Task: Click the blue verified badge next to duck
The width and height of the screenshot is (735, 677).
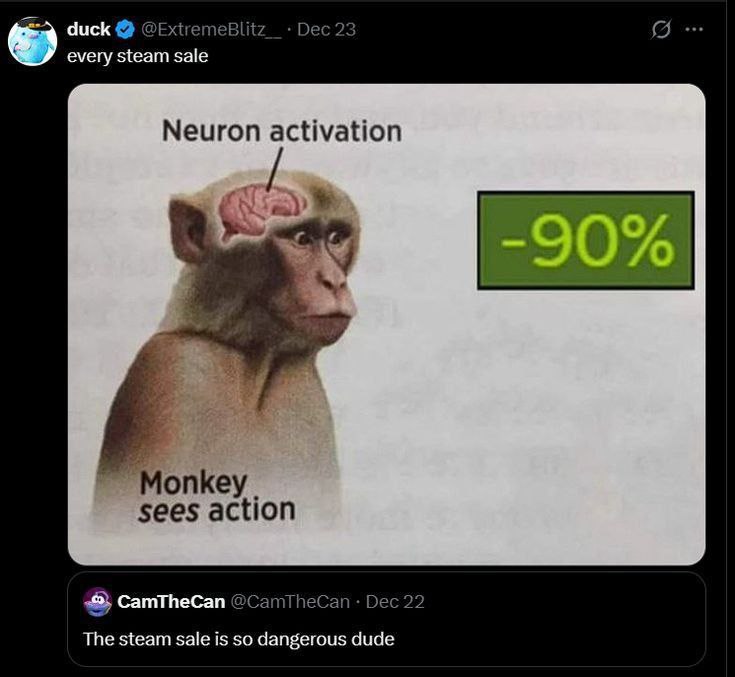Action: pyautogui.click(x=125, y=30)
